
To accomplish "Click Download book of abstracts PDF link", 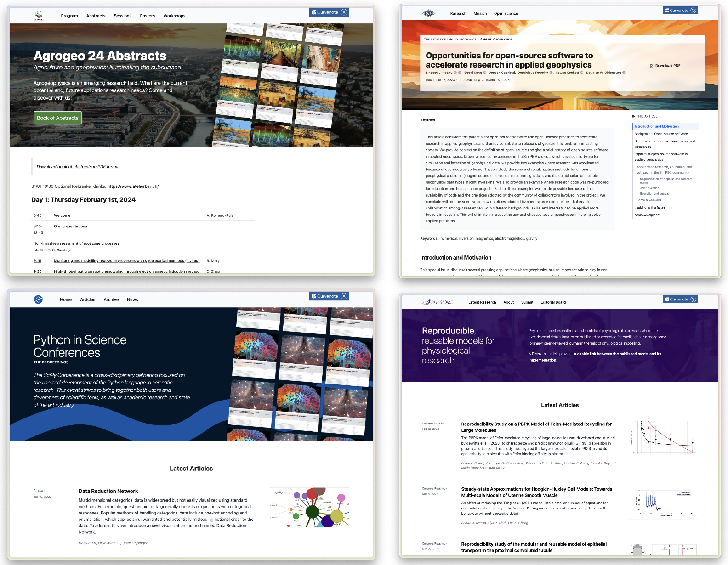I will pyautogui.click(x=79, y=167).
